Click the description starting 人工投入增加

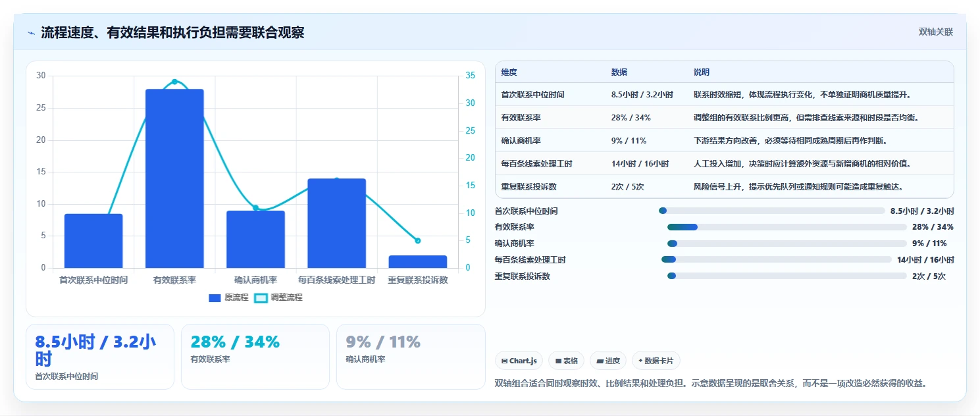point(802,164)
